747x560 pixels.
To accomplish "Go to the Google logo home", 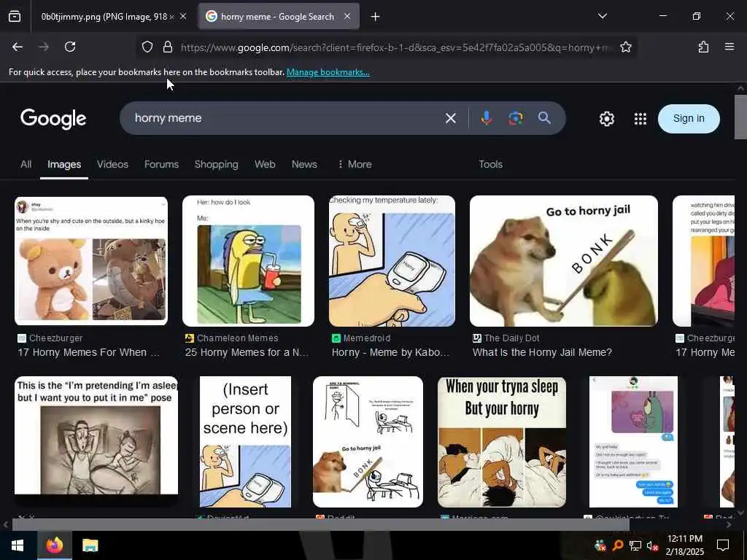I will point(53,119).
